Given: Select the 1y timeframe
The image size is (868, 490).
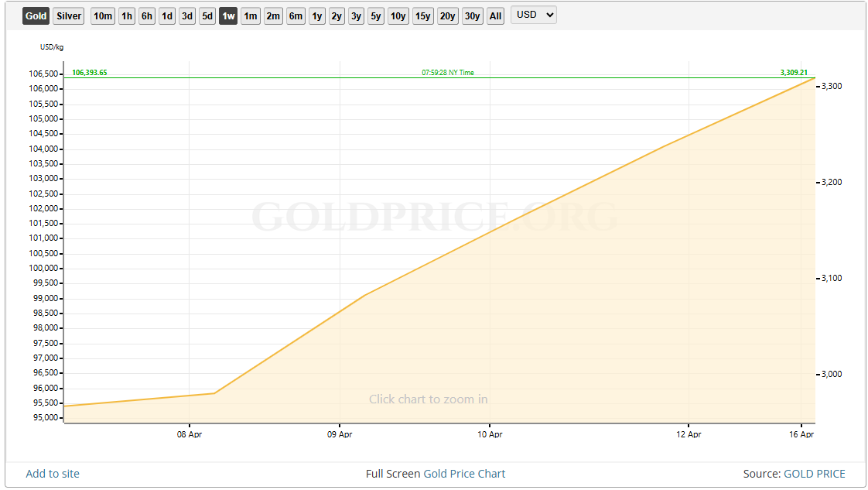Looking at the screenshot, I should pyautogui.click(x=316, y=15).
